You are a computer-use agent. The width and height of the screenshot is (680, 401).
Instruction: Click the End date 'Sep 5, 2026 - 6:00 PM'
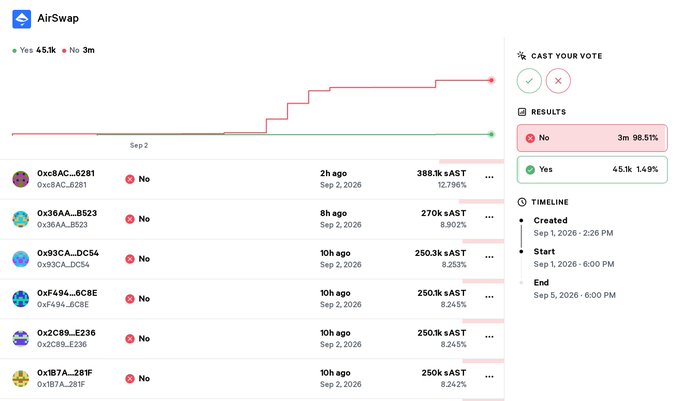pyautogui.click(x=575, y=295)
